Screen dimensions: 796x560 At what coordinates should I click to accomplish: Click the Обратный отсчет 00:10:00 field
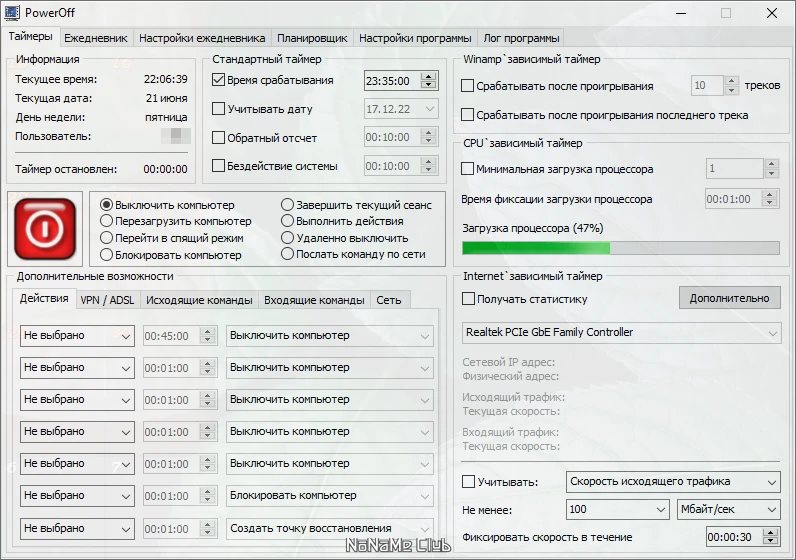pyautogui.click(x=392, y=138)
